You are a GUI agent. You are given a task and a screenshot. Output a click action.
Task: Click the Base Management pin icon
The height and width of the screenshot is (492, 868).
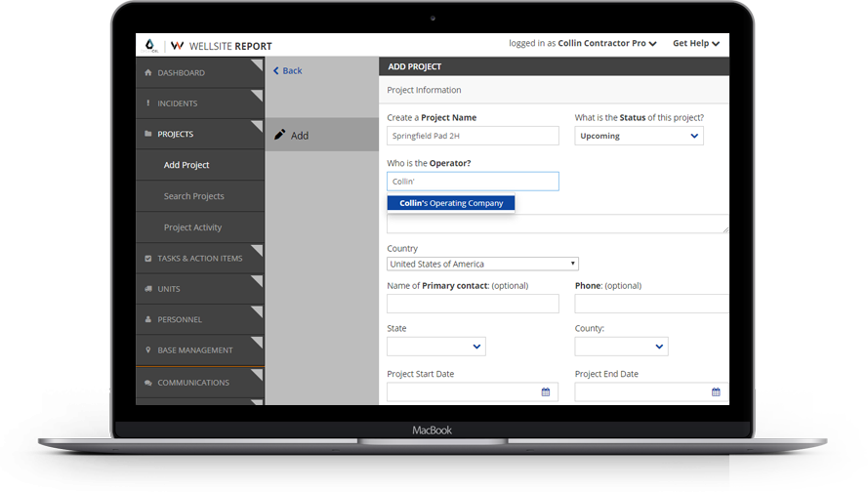[148, 350]
